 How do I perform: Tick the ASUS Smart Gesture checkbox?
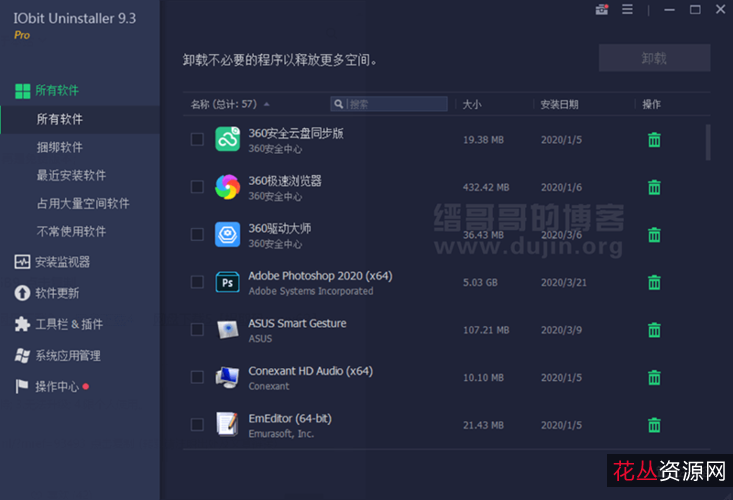[x=197, y=329]
